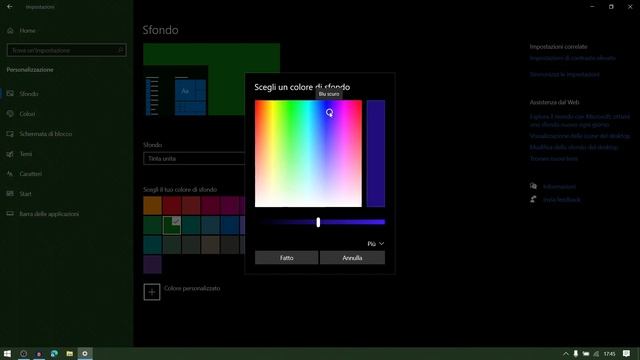Click the Trova un'impostazione search field
640x360 pixels.
point(67,50)
